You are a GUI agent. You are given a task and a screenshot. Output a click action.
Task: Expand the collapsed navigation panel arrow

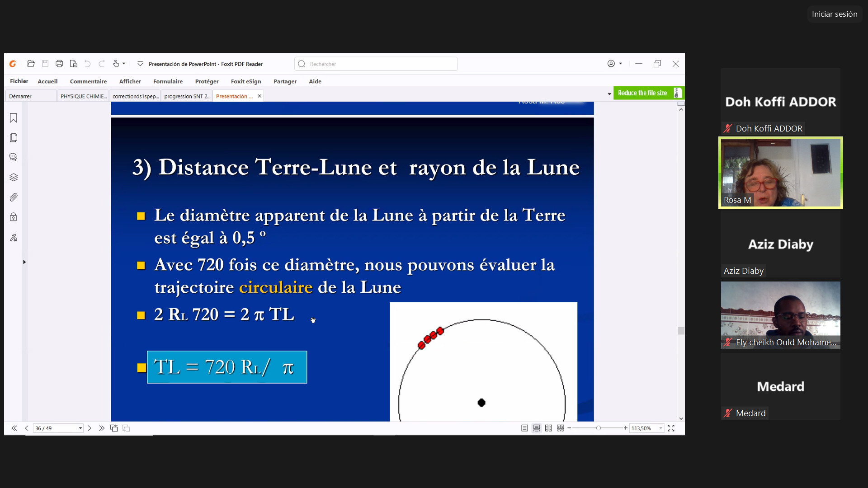click(24, 262)
